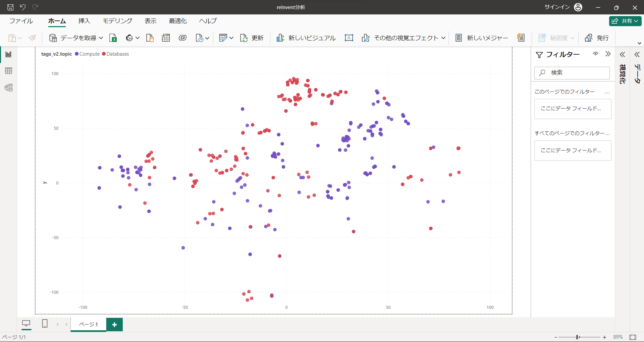
Task: Toggle filter pane visibility eye icon
Action: (x=595, y=54)
